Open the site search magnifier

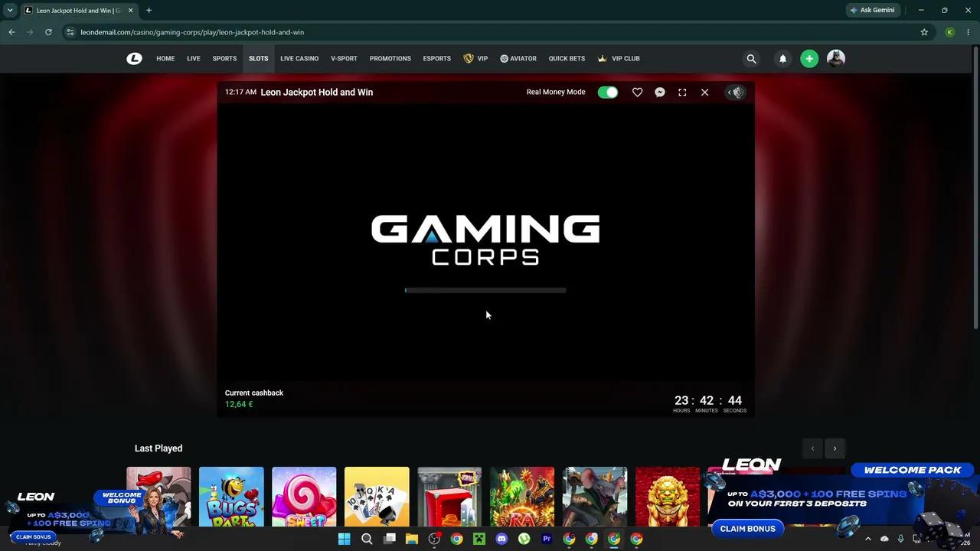[751, 58]
